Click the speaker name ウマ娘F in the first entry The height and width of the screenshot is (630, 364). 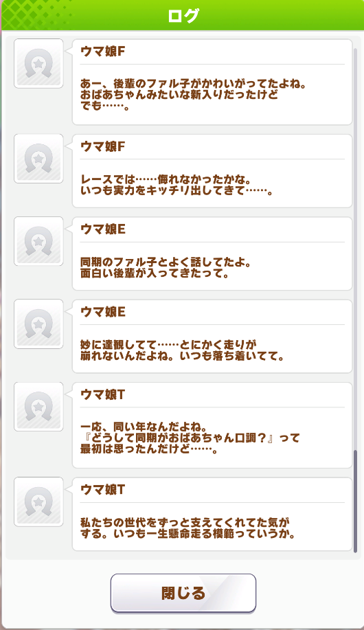pos(103,52)
